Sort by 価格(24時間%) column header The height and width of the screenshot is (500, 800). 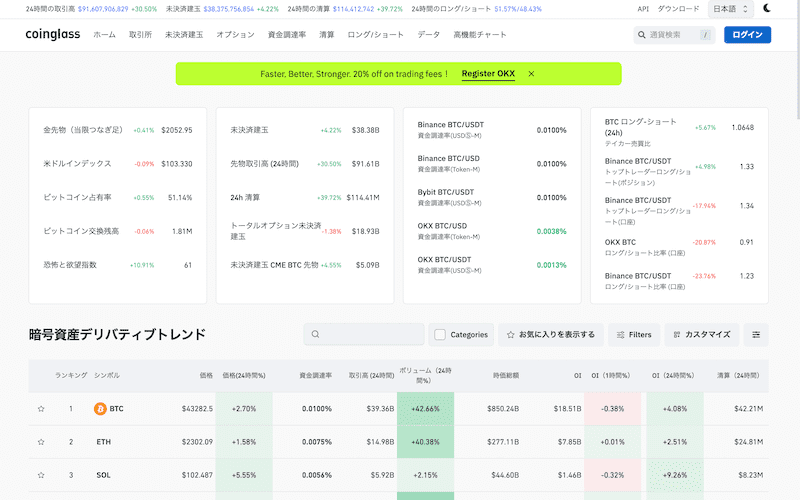(x=244, y=376)
